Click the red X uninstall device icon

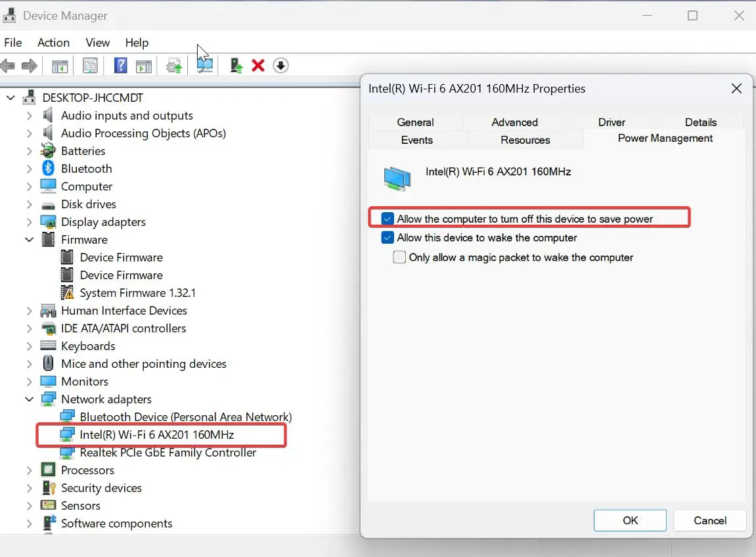(x=258, y=66)
